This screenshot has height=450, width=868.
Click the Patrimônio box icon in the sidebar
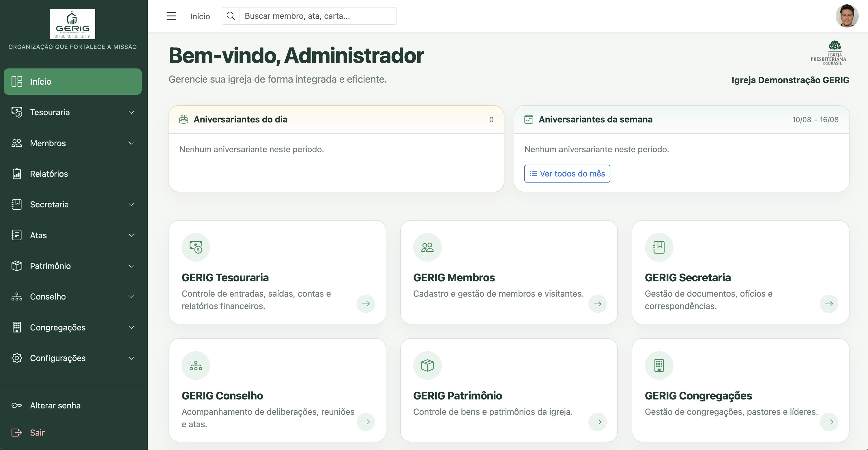point(16,266)
